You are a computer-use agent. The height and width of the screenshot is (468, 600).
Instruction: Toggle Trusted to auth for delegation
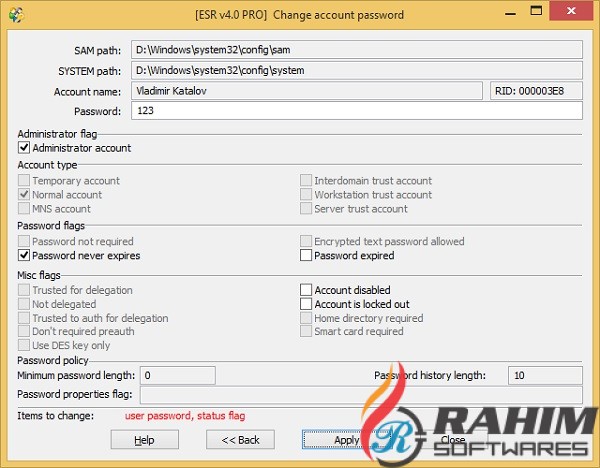coord(24,318)
